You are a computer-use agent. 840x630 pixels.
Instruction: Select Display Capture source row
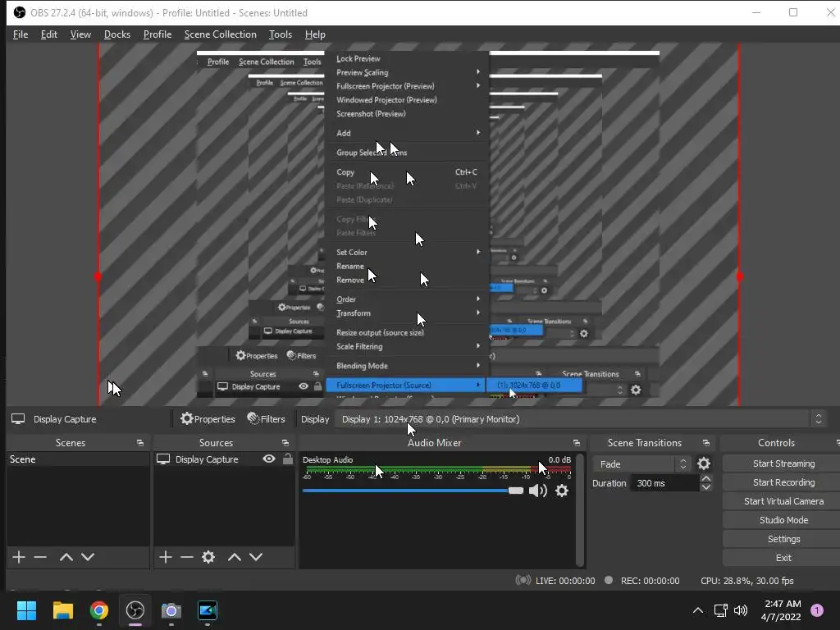point(224,459)
